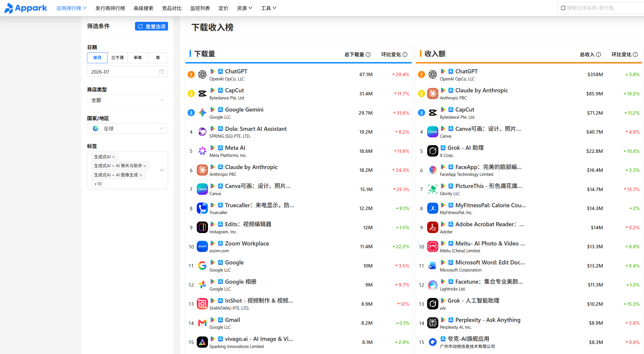Open the FaceApp app icon
Image resolution: width=644 pixels, height=354 pixels.
coord(433,170)
